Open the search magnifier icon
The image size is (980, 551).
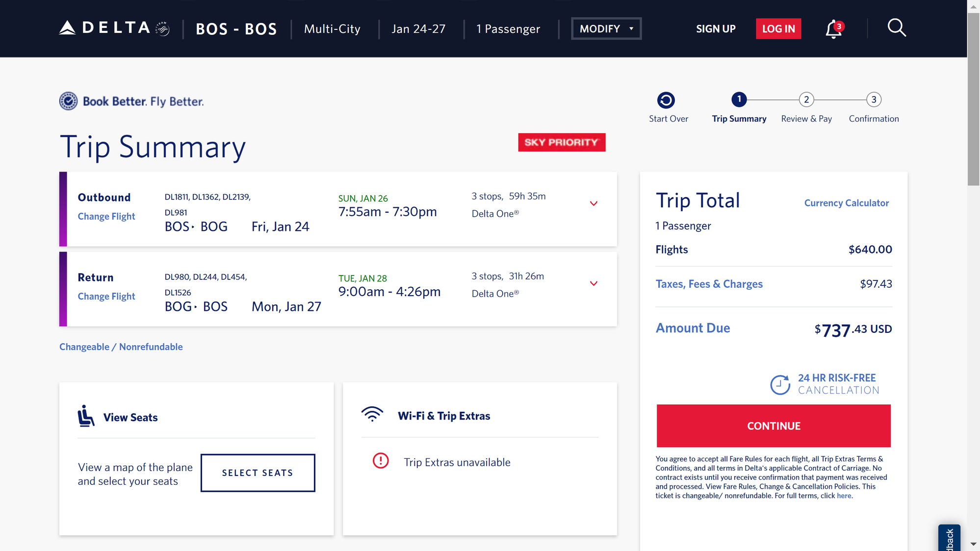(897, 28)
